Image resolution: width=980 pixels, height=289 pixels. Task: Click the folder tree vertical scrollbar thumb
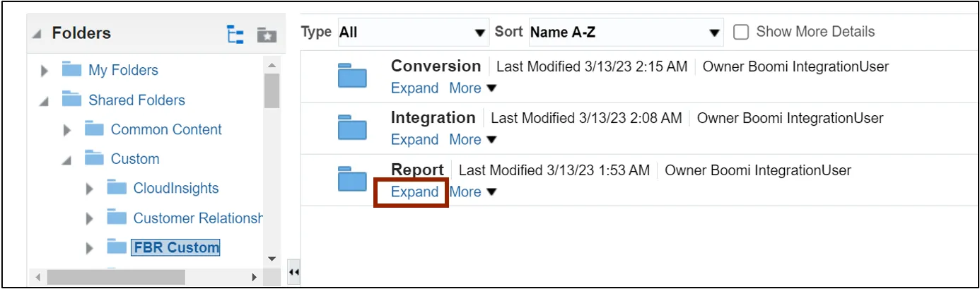click(272, 90)
